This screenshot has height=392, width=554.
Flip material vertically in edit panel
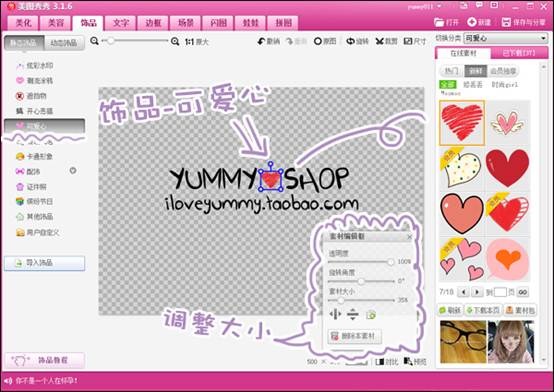(x=353, y=314)
